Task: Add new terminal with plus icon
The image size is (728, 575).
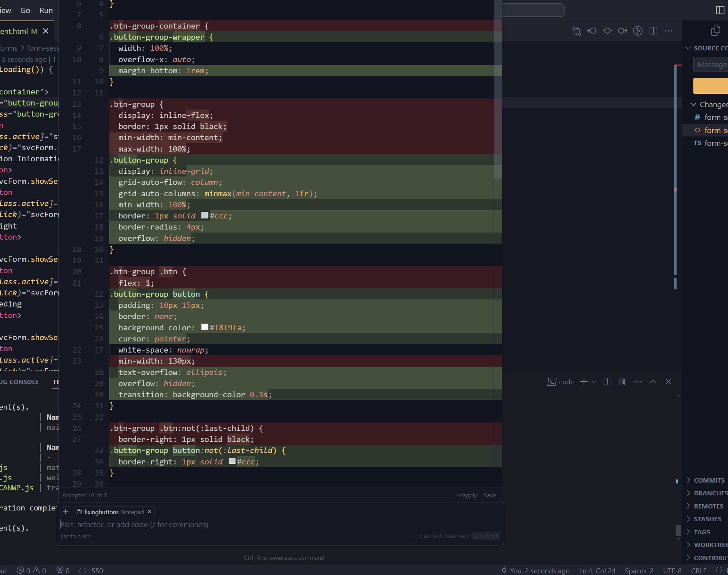Action: (x=584, y=381)
